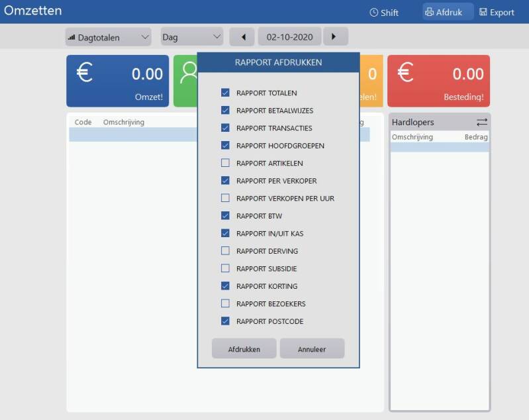The height and width of the screenshot is (420, 529).
Task: Click the Omzetten page title
Action: (32, 11)
